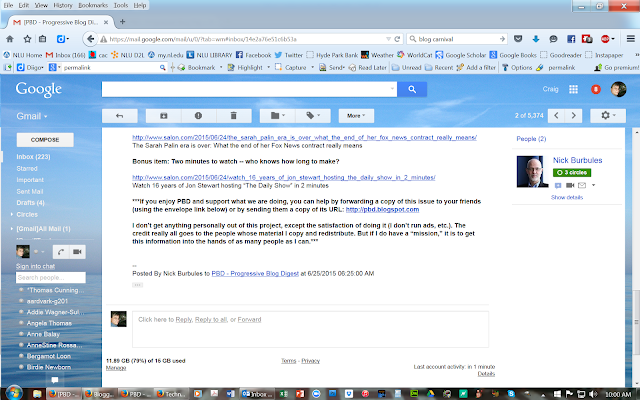Go to older message arrow

tap(573, 116)
